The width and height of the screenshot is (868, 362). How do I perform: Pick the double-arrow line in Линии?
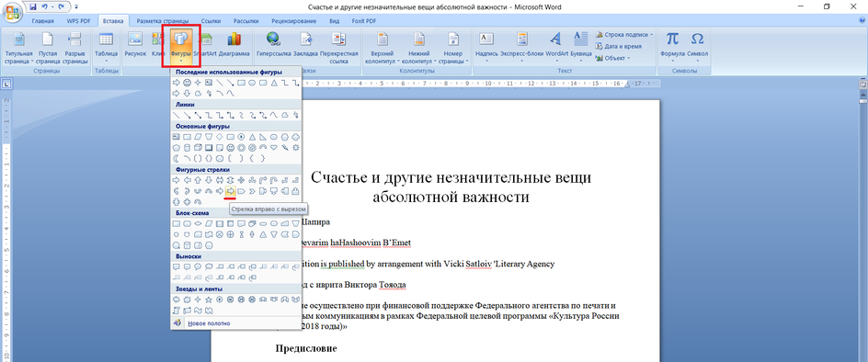coord(199,115)
